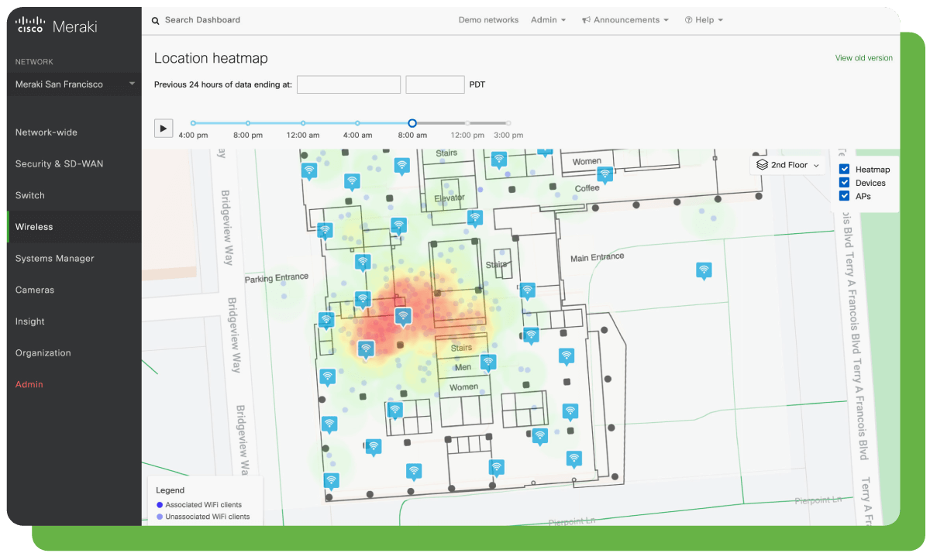The image size is (930, 560).
Task: Click the megaphone icon beside Announcements
Action: (x=587, y=20)
